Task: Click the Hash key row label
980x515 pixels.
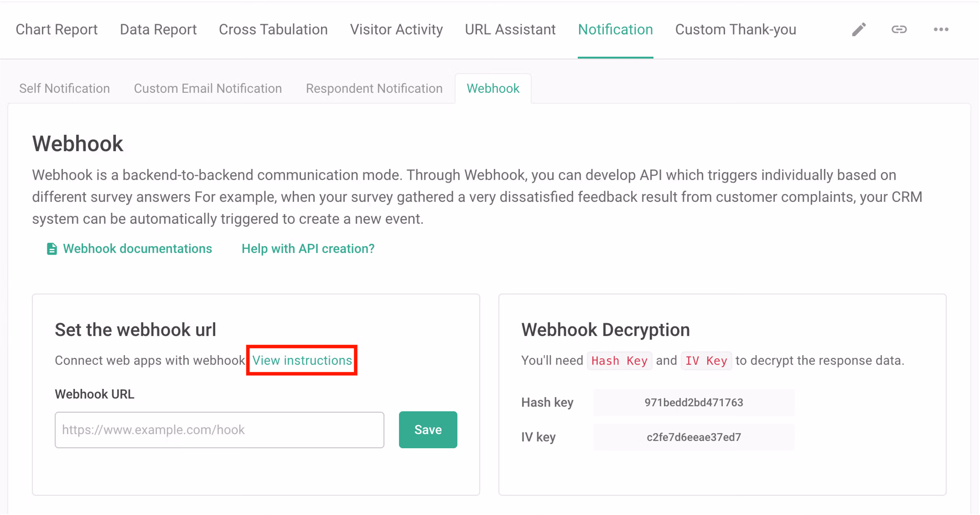Action: (547, 402)
